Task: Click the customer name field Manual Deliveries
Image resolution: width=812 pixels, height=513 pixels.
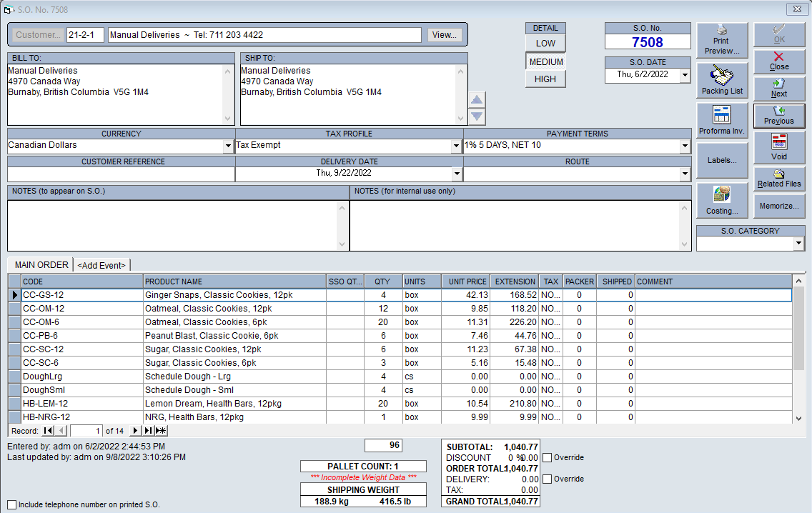Action: (x=264, y=35)
